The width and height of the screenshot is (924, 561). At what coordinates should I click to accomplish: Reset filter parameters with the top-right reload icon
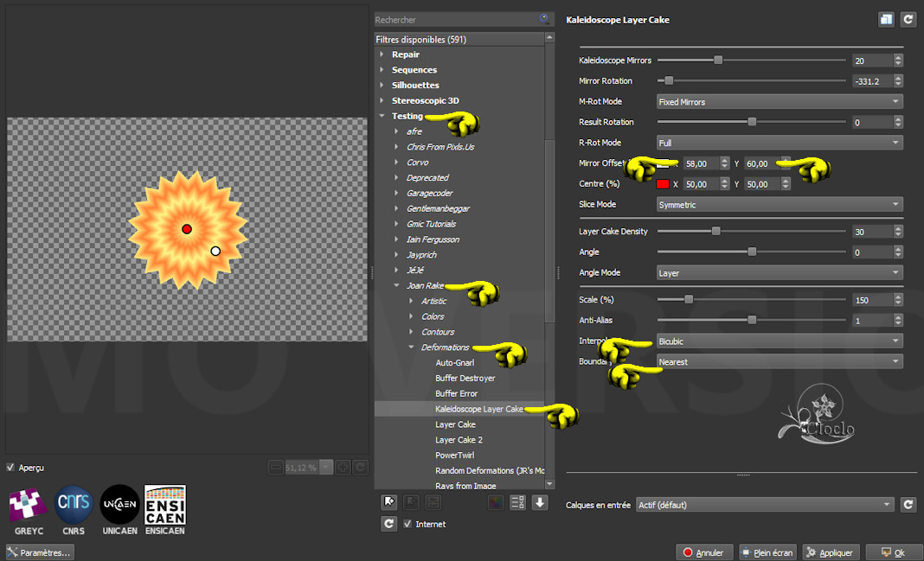click(x=908, y=19)
